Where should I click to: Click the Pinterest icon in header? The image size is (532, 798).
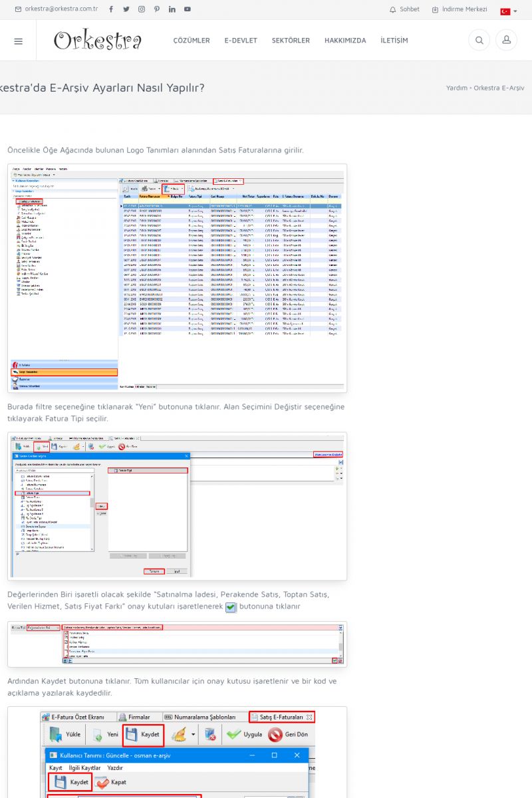pyautogui.click(x=156, y=9)
